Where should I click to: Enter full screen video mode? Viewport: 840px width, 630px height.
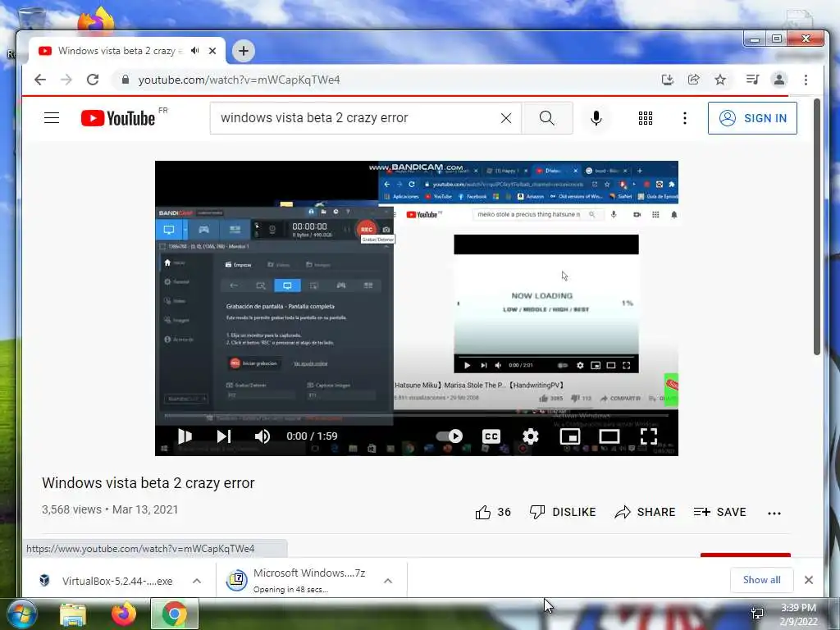pyautogui.click(x=649, y=436)
